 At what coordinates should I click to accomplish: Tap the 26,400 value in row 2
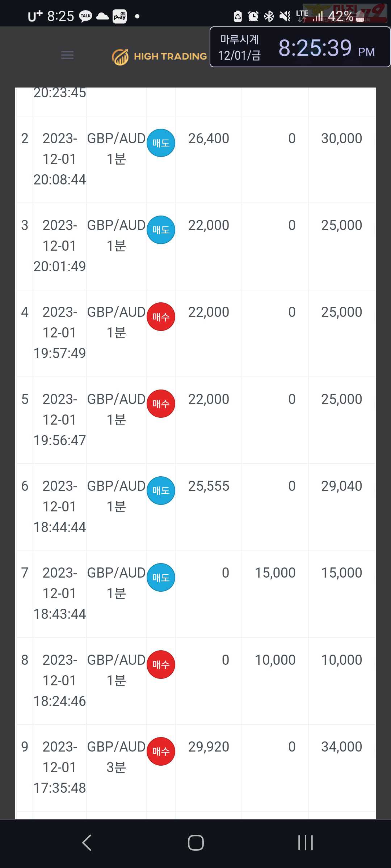coord(209,138)
